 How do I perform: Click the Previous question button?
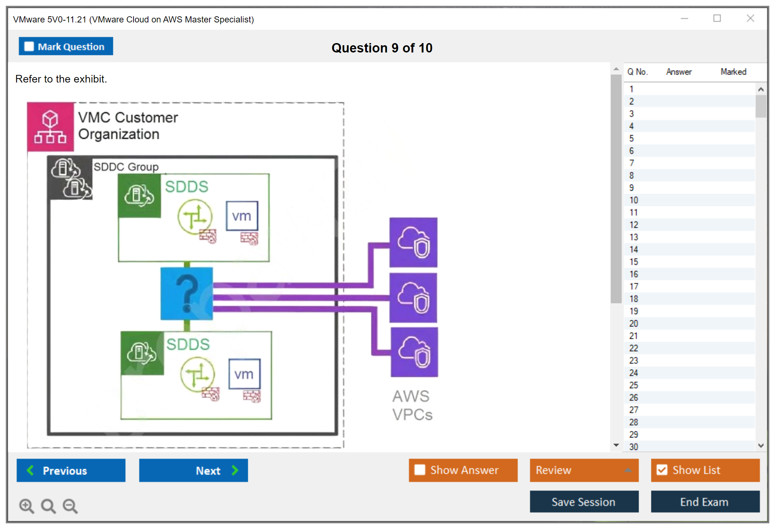(x=71, y=470)
